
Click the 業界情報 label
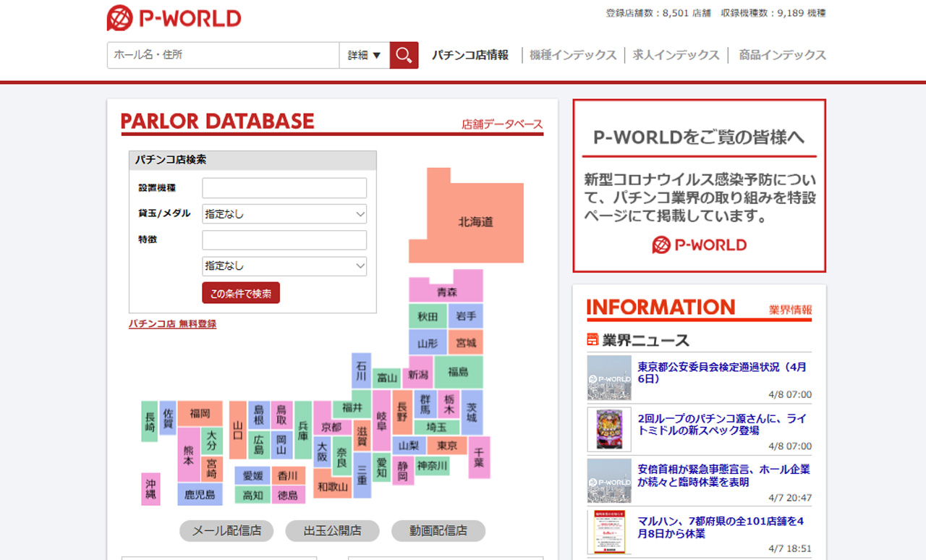[791, 310]
